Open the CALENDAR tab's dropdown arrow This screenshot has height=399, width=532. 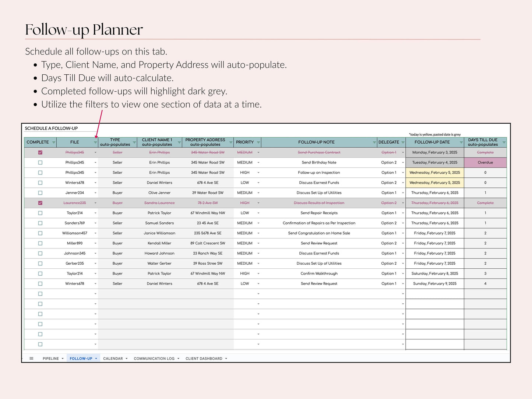click(126, 359)
